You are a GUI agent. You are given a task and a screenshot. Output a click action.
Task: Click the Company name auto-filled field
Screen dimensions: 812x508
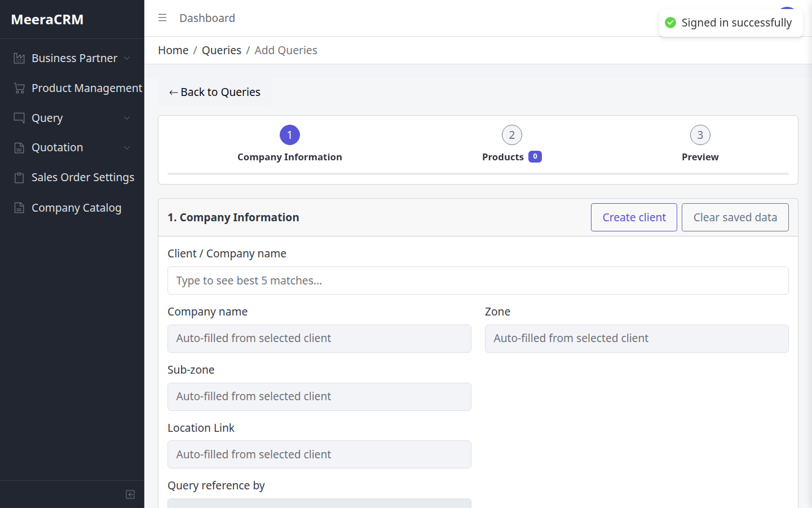click(x=319, y=339)
